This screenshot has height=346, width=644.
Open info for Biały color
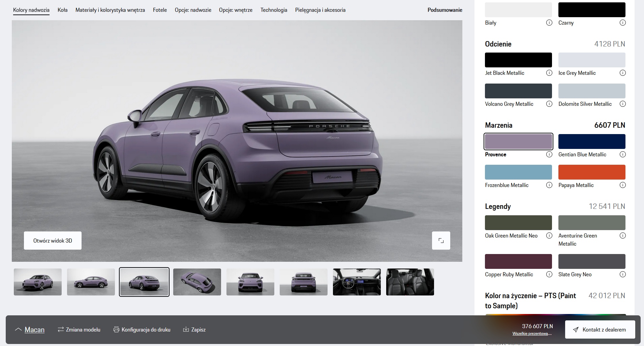point(549,23)
